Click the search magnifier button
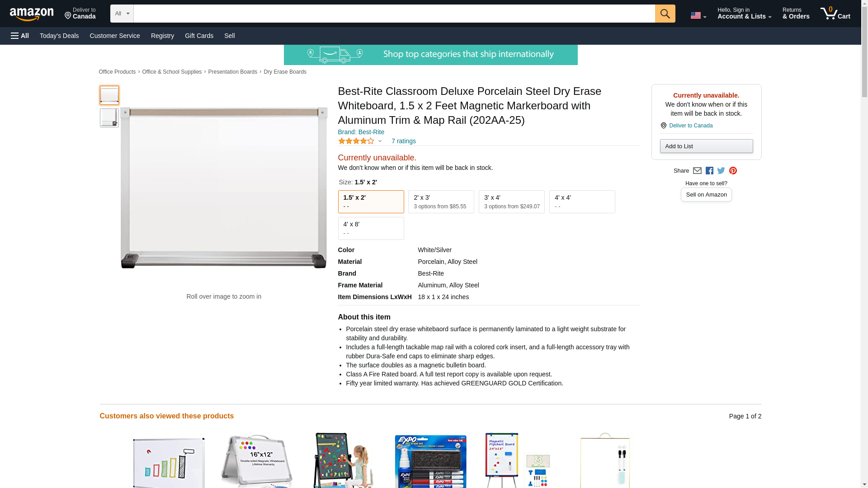The image size is (868, 488). pyautogui.click(x=665, y=14)
